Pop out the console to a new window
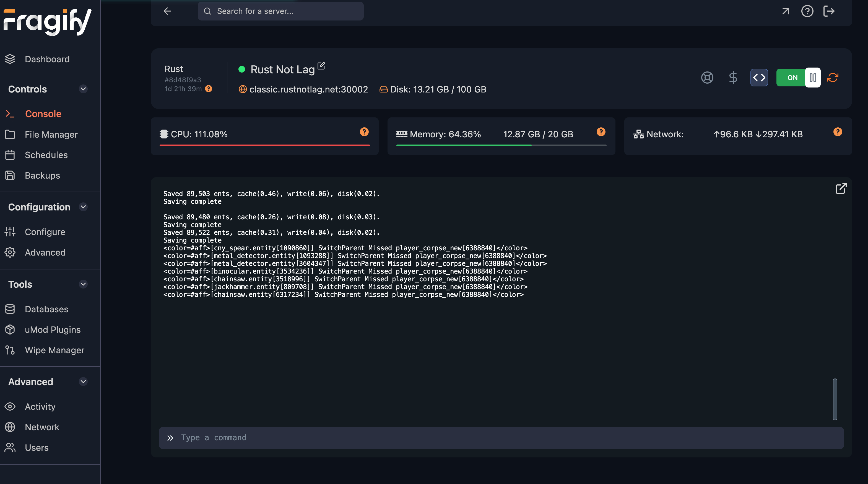Screen dimensions: 868x484 [841, 188]
